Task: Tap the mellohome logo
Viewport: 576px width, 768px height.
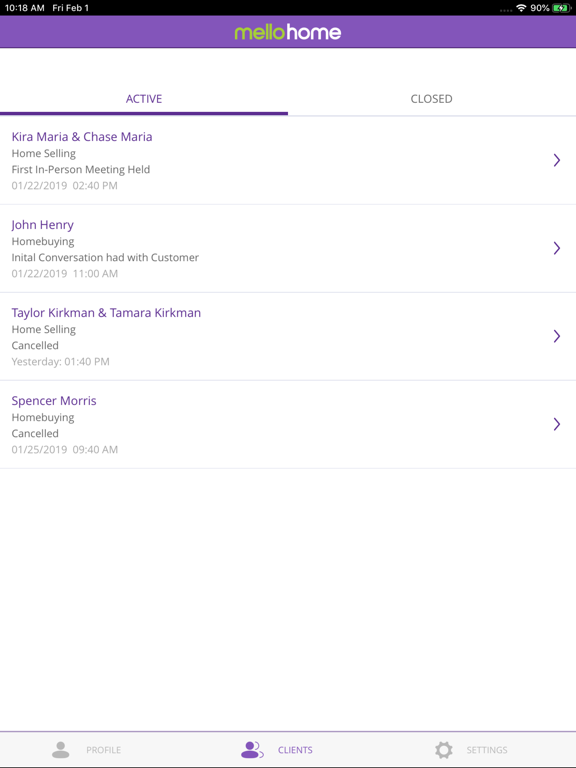Action: point(288,32)
